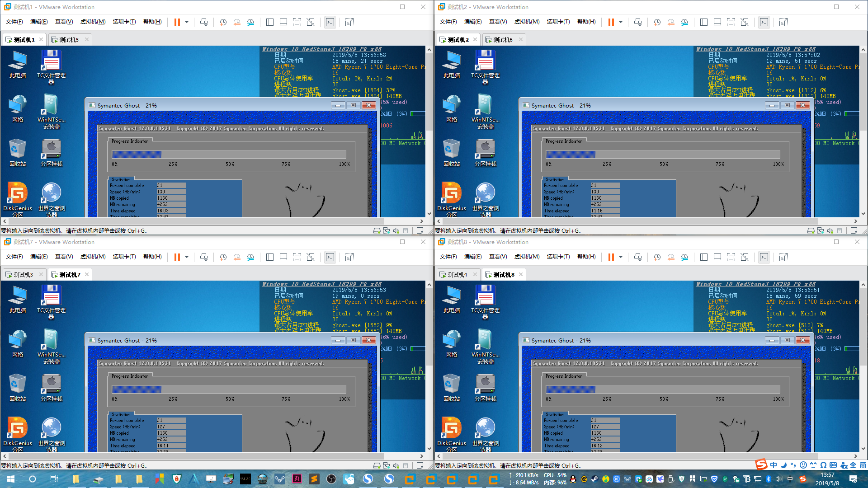Open 查看(V) menu in 测试机7 window
The image size is (868, 488).
[x=64, y=257]
